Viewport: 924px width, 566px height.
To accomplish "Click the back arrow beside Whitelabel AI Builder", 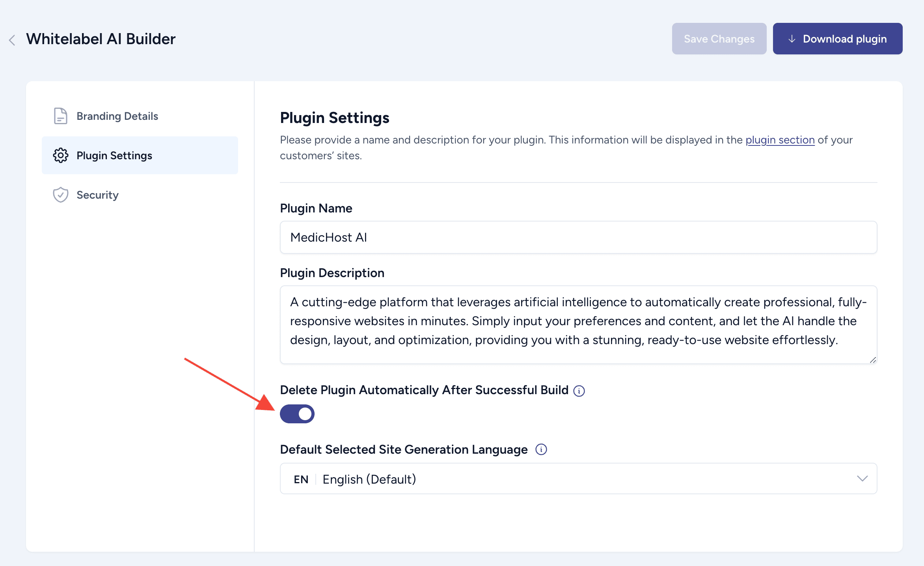I will 12,40.
